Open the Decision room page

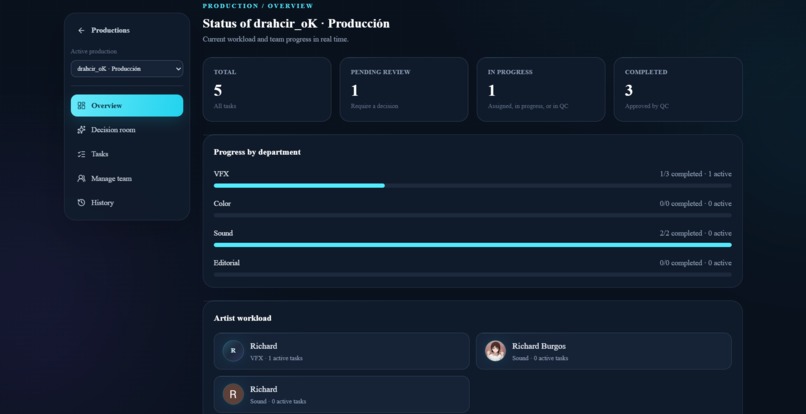[127, 130]
